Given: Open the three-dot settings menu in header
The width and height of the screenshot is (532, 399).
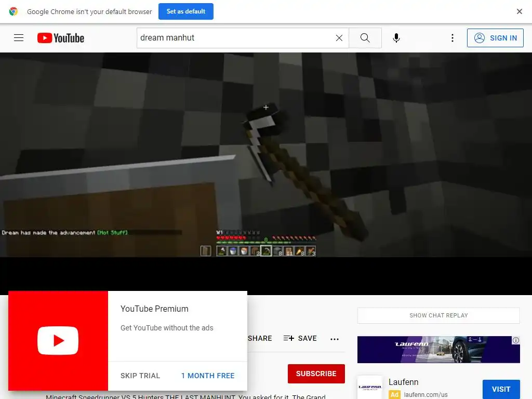Looking at the screenshot, I should 453,37.
